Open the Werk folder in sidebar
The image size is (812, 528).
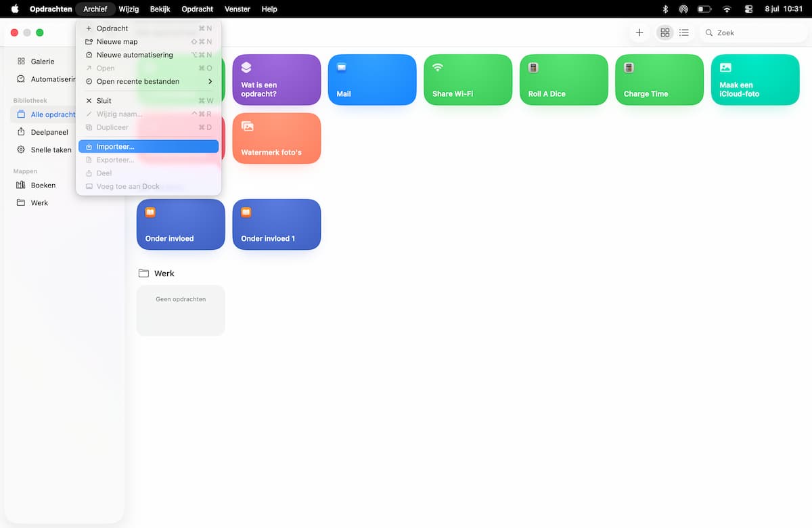pyautogui.click(x=39, y=202)
